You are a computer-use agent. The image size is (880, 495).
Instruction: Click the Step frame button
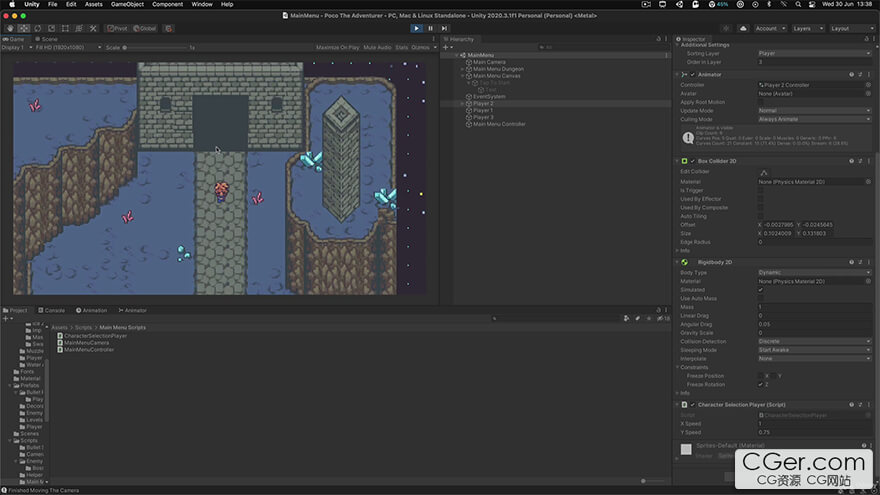click(x=444, y=28)
